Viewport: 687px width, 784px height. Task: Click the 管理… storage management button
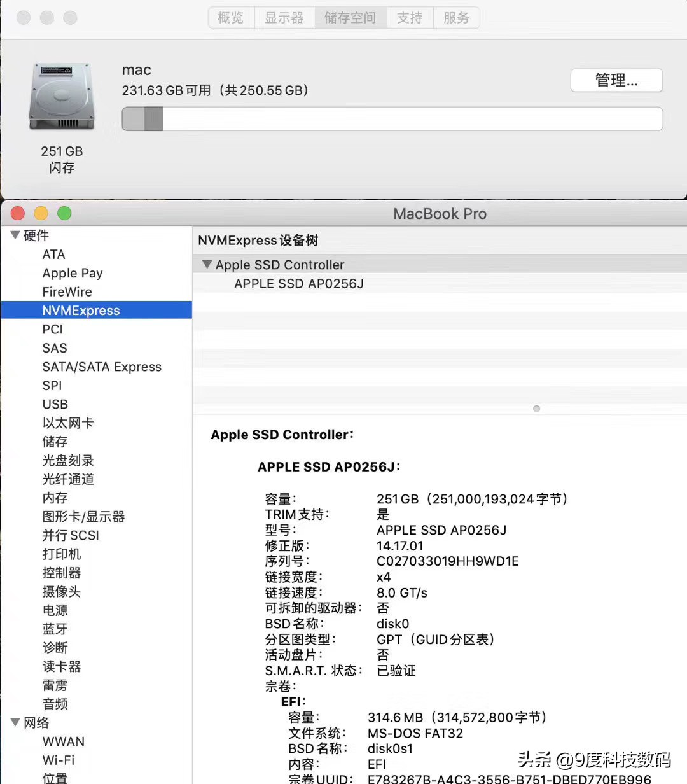[616, 80]
